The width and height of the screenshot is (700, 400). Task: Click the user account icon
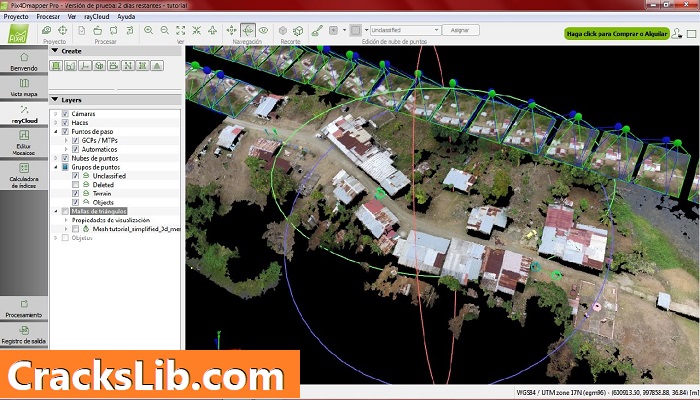(x=677, y=33)
